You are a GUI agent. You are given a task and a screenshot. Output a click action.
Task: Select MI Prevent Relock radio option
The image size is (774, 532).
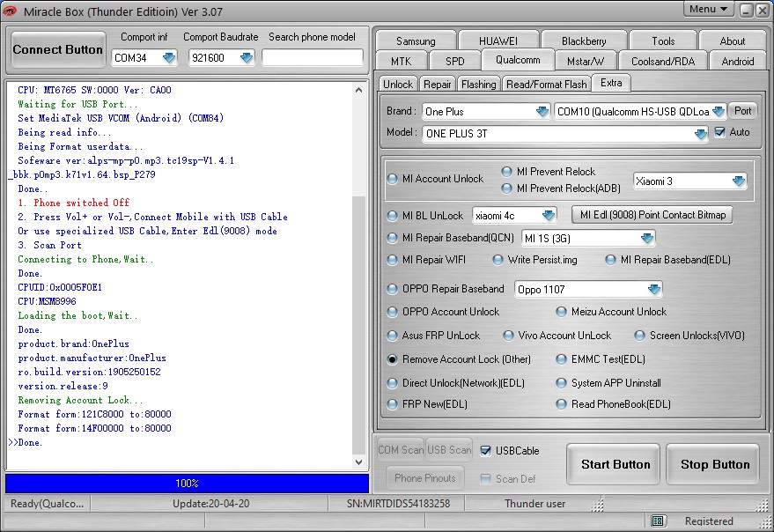click(x=506, y=172)
